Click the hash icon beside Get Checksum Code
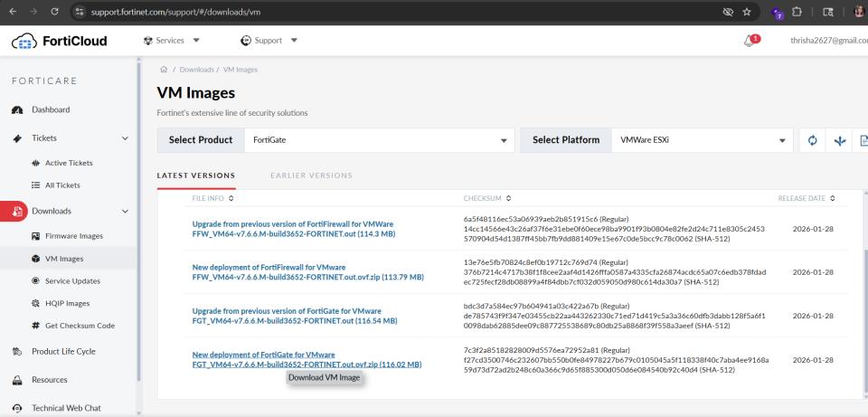Screen dimensions: 868x417 click(x=35, y=326)
